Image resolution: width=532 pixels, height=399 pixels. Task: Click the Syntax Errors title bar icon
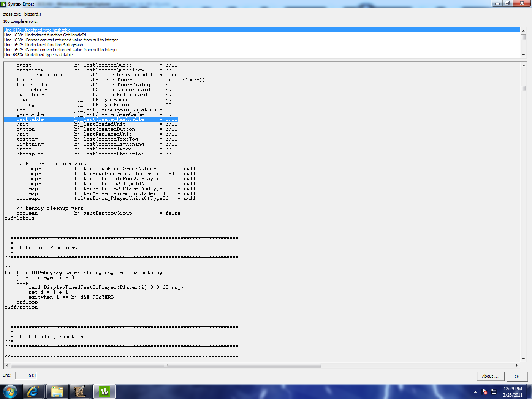[x=3, y=4]
